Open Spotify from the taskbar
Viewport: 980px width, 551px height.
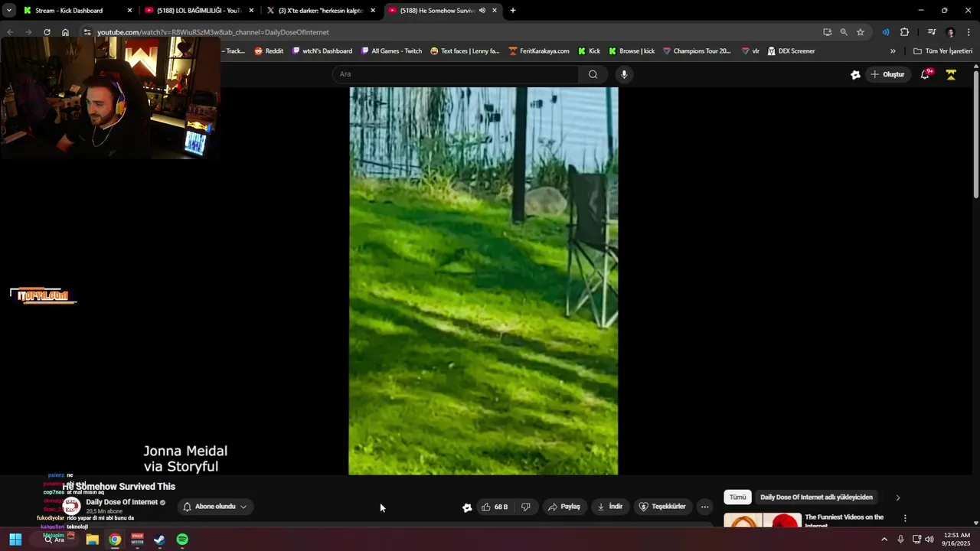click(x=182, y=540)
